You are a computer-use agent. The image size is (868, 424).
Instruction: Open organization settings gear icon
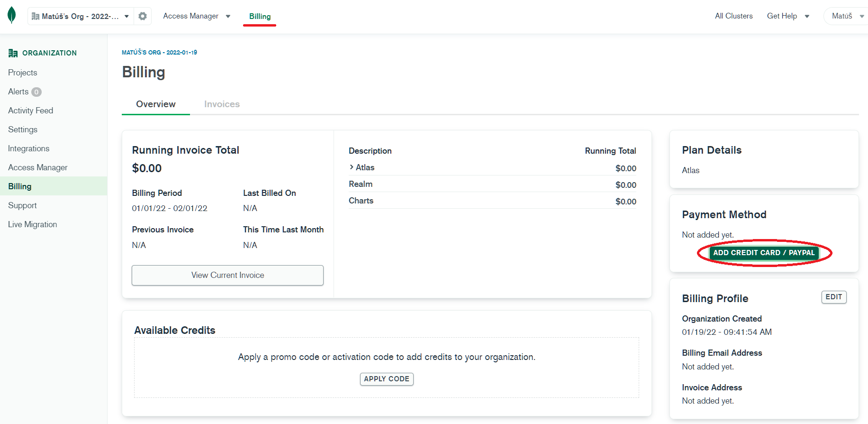(143, 16)
